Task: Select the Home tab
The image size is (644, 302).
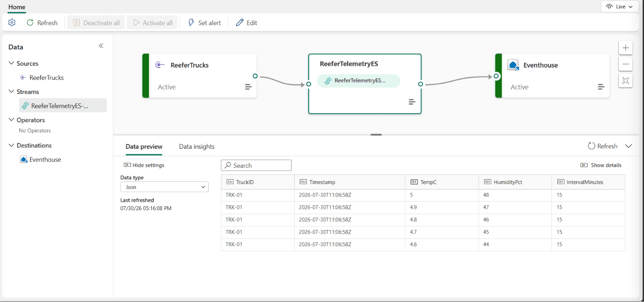Action: (17, 7)
